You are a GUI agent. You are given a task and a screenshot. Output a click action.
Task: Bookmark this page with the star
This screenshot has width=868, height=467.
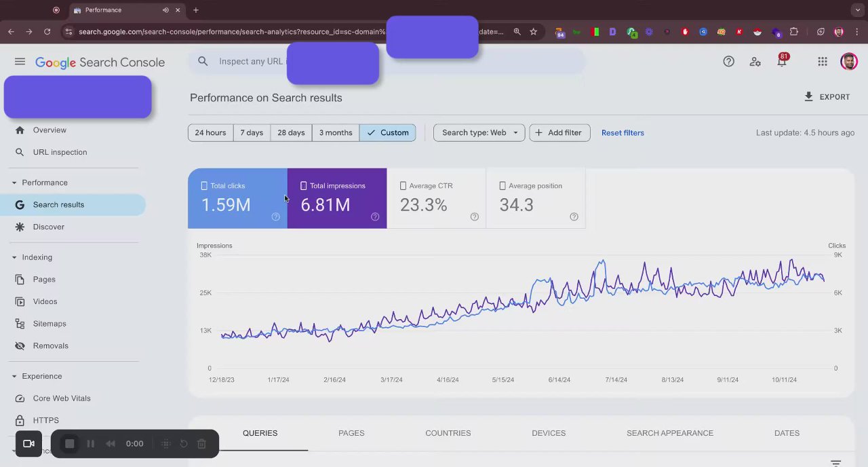pos(534,31)
